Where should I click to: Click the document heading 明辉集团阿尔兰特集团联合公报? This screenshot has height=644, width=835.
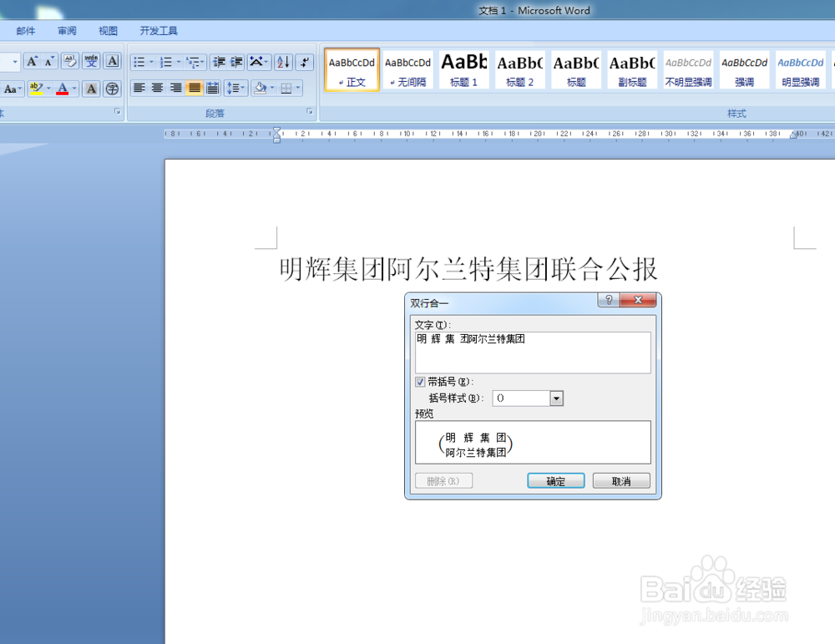tap(468, 269)
